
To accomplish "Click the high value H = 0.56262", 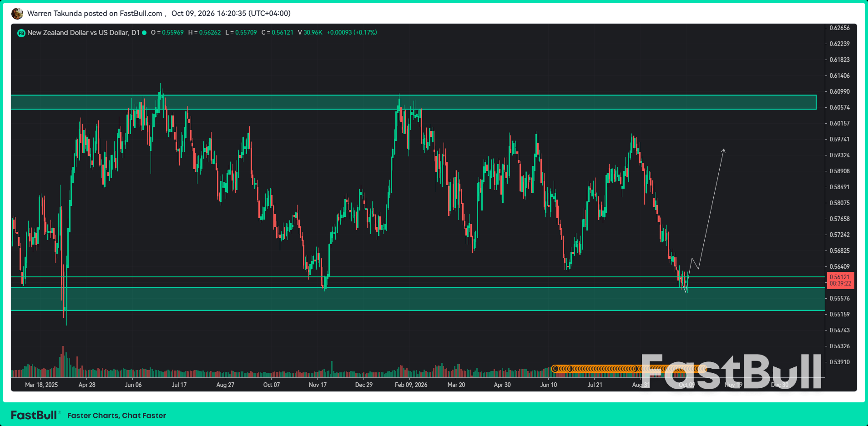I will click(204, 33).
